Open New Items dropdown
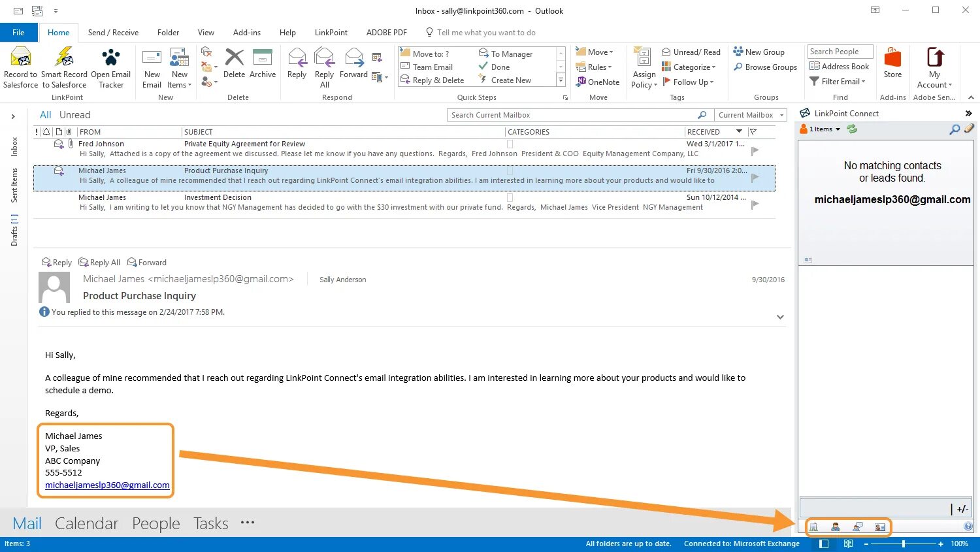980x552 pixels. tap(180, 68)
